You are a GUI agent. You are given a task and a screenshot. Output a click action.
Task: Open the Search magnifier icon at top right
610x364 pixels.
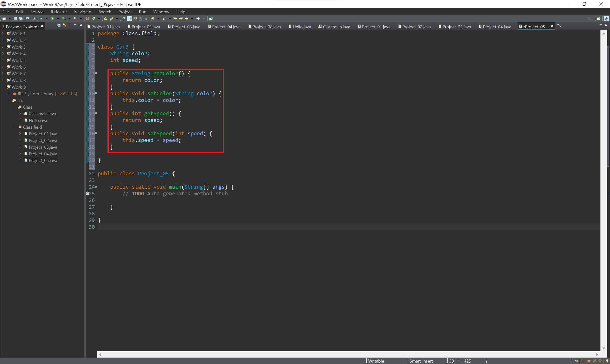click(589, 19)
